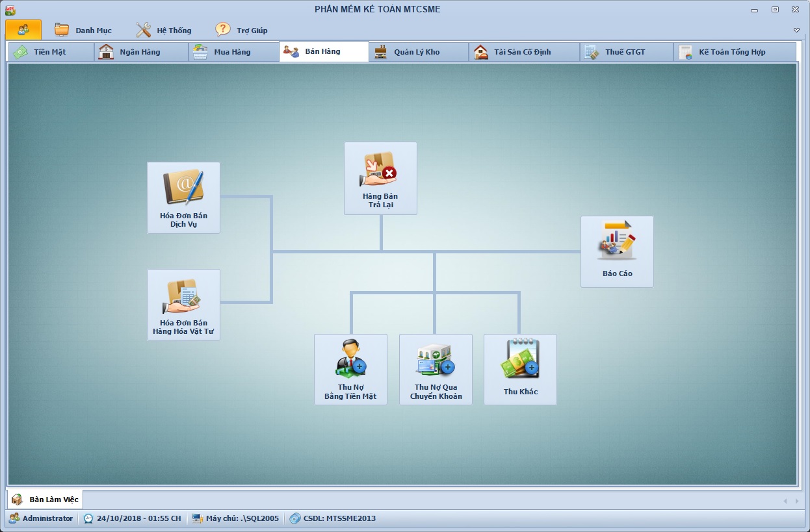Select Thu Nợ Bằng Tiền Mặt
Screen dimensions: 810x532
pos(350,369)
